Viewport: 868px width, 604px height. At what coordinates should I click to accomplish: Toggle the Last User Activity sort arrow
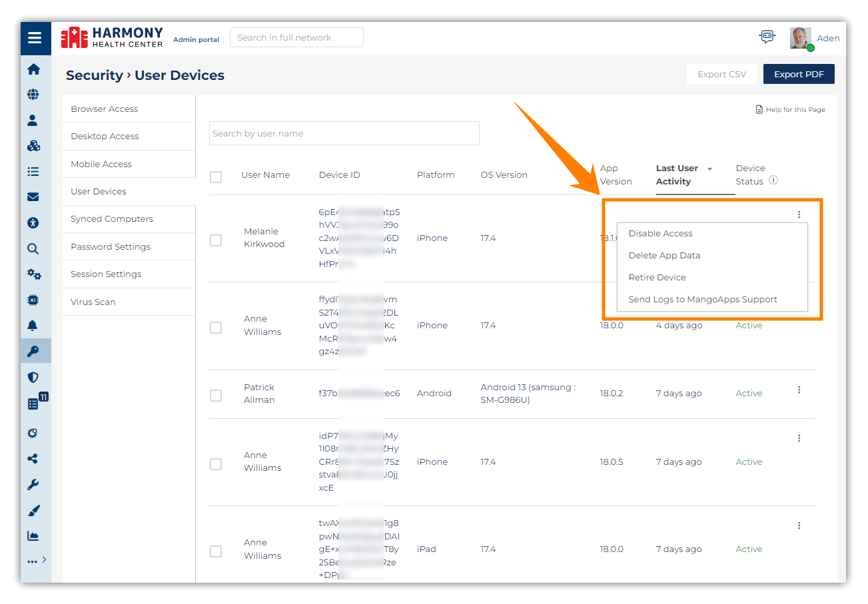coord(709,169)
